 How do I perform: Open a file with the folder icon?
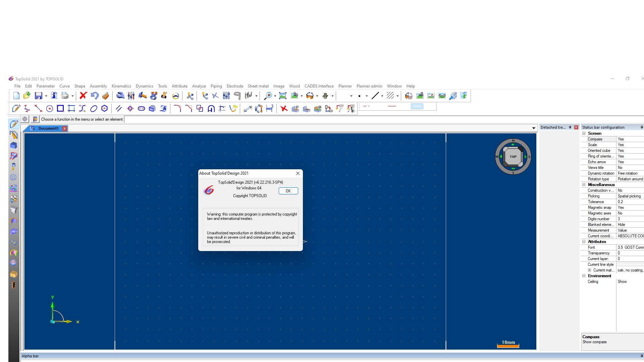click(x=27, y=96)
